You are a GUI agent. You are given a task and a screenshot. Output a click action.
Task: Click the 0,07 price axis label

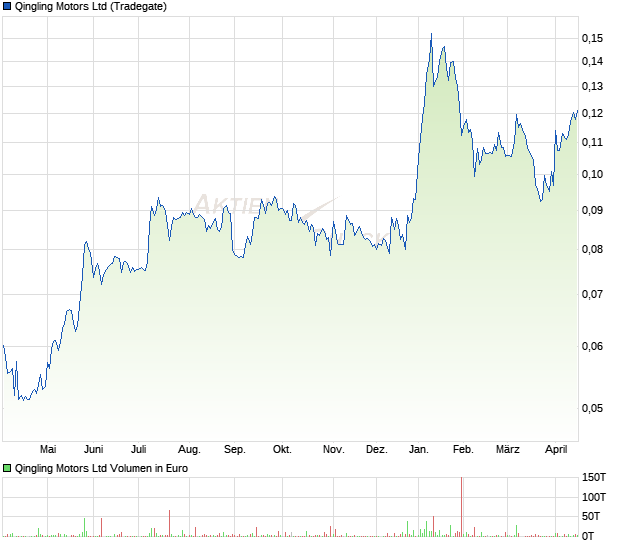[592, 294]
